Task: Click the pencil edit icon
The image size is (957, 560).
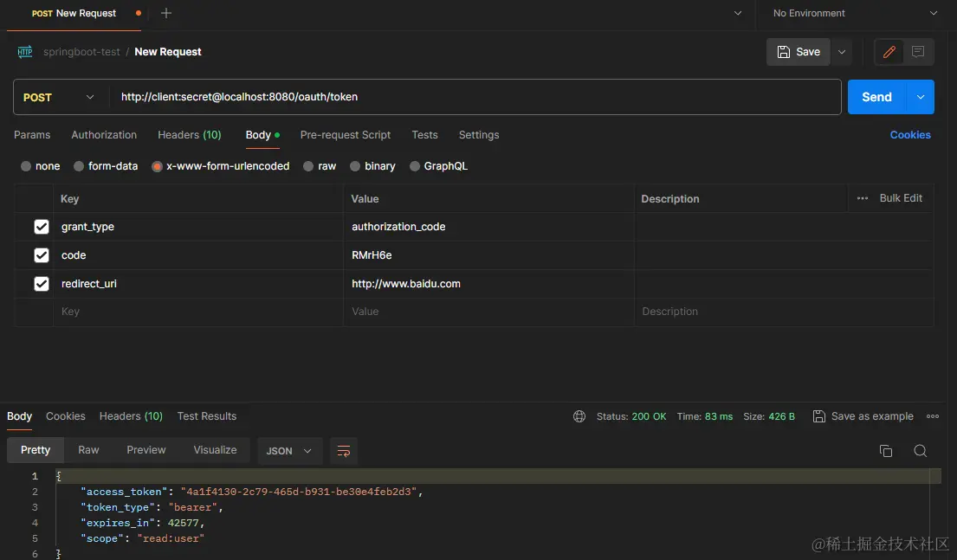Action: click(889, 52)
